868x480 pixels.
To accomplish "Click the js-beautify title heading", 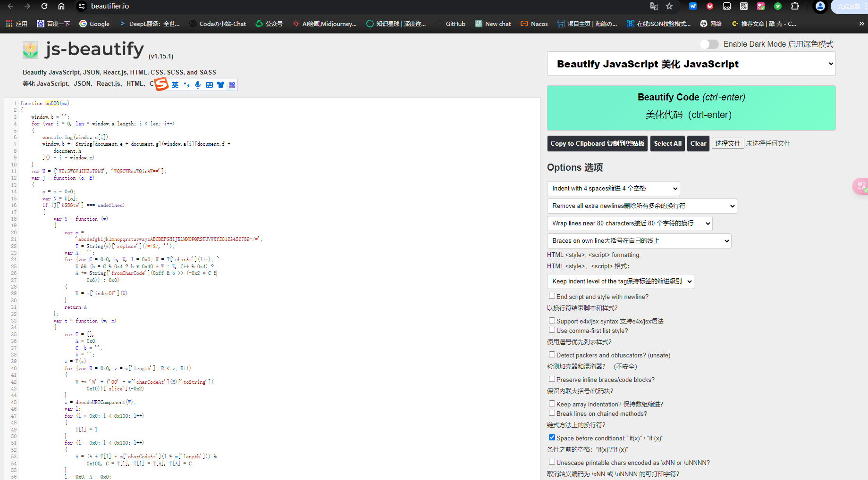I will 94,49.
